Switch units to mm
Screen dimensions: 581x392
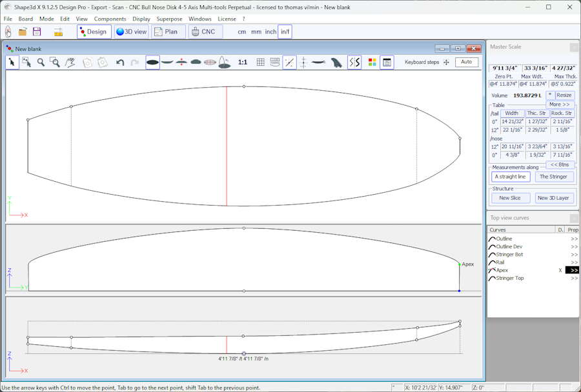[x=256, y=32]
